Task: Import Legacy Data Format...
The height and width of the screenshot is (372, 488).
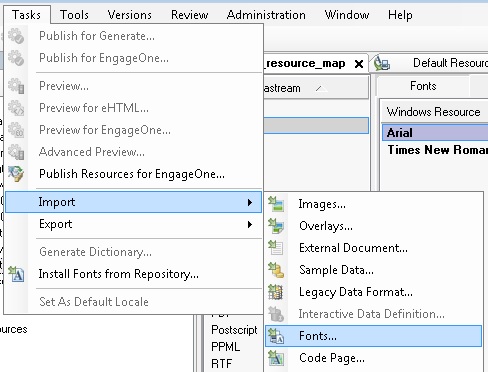Action: click(374, 292)
